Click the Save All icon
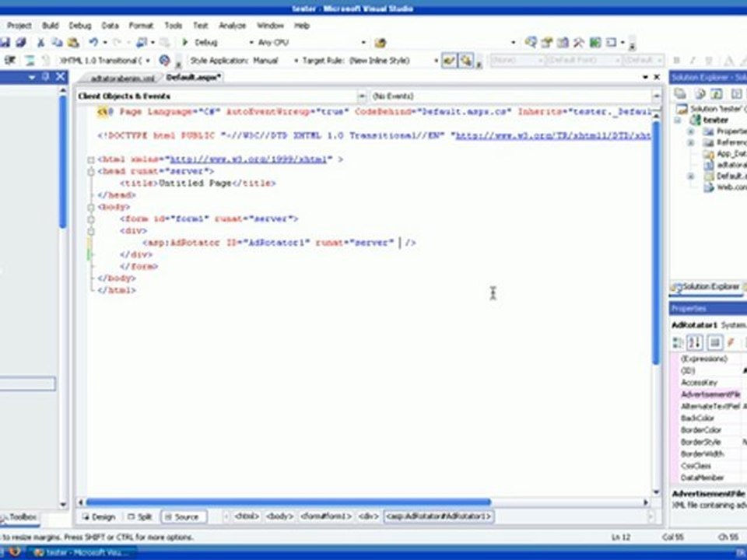Screen dimensions: 747x560 coord(20,42)
